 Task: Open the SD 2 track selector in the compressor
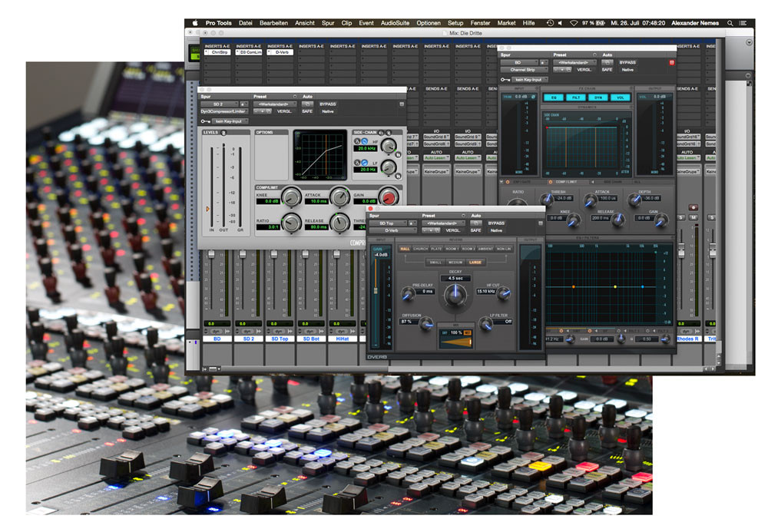pos(218,104)
